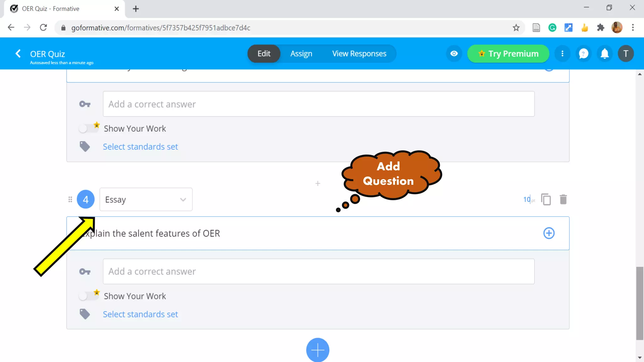Click the notifications bell icon
Screen dimensions: 644x362
tap(604, 54)
